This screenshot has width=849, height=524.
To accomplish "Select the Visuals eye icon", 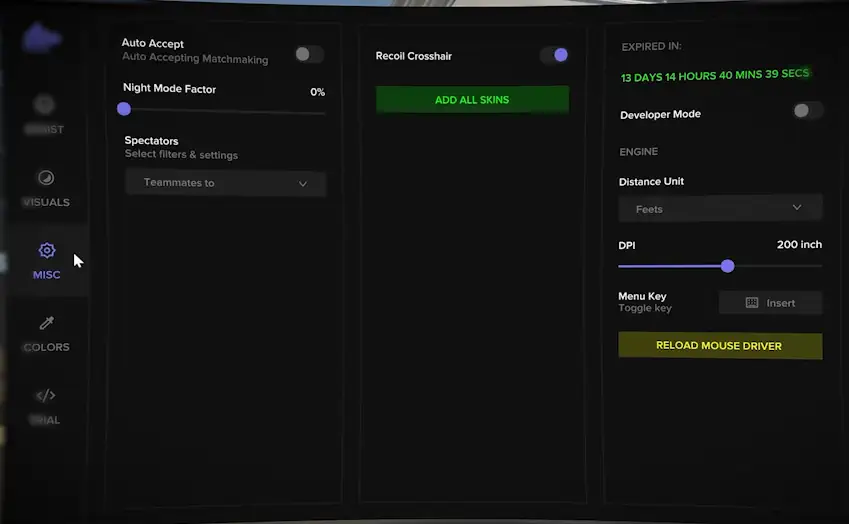I will 46,178.
